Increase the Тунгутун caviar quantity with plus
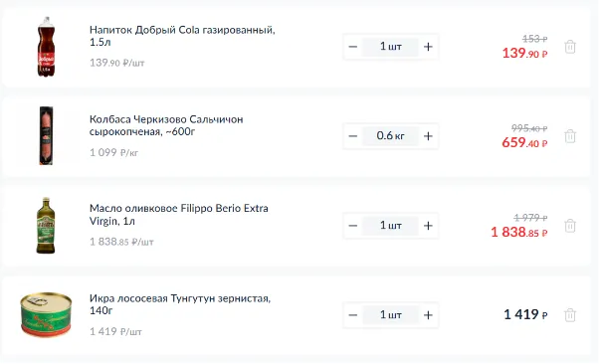Screen dimensions: 599x364 [x=428, y=315]
